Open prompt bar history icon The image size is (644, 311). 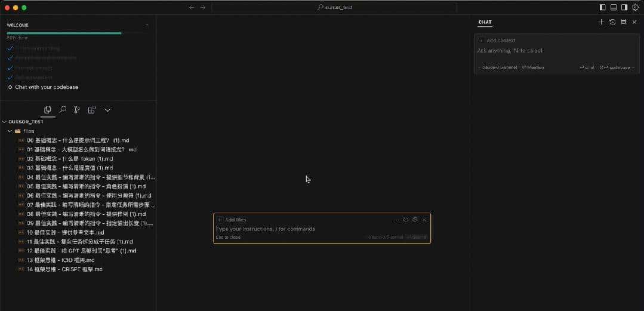(406, 220)
